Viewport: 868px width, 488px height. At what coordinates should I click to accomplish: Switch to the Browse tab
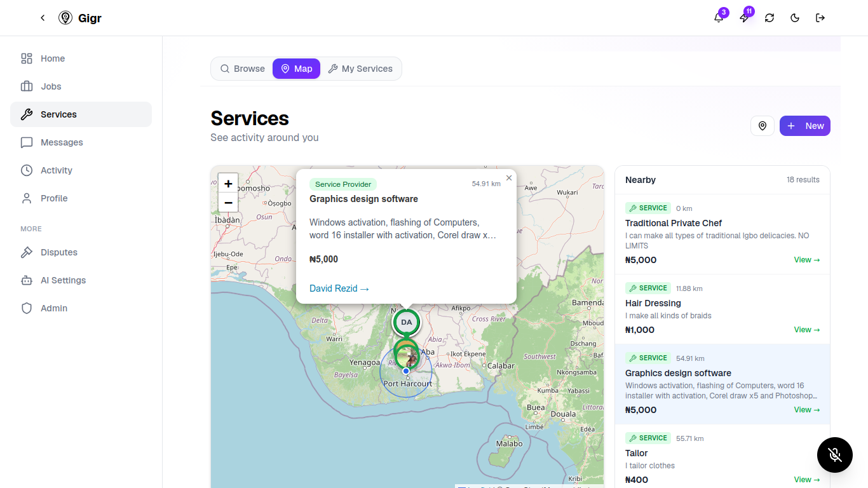(242, 69)
